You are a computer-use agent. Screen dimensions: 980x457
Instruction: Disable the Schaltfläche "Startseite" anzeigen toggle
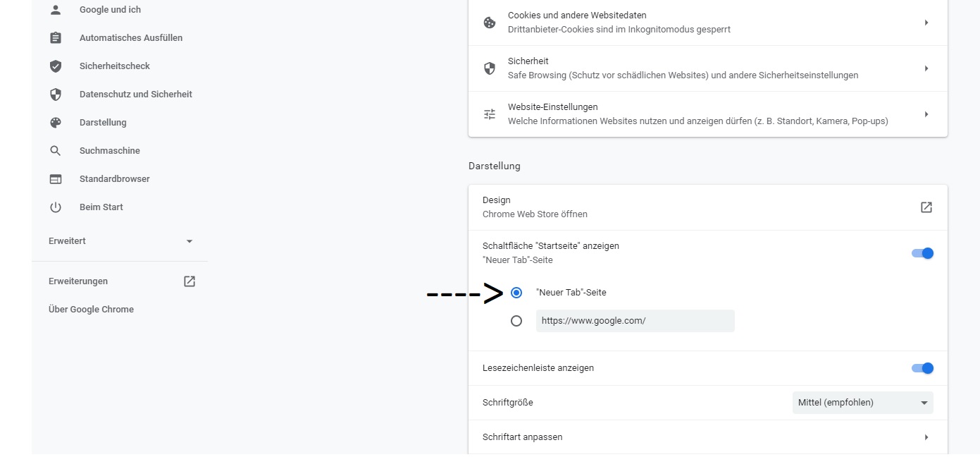pyautogui.click(x=922, y=253)
